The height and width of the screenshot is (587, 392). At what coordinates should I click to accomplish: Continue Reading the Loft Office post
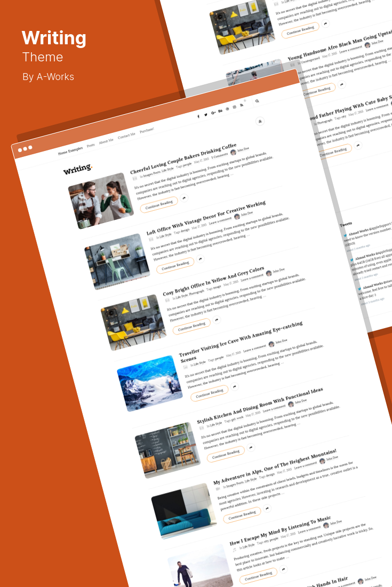pos(175,265)
